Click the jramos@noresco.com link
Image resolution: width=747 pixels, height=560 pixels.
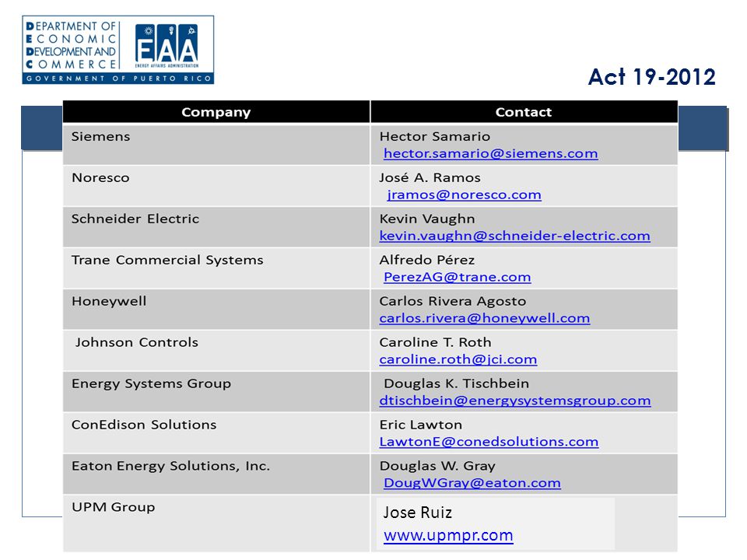[x=464, y=194]
